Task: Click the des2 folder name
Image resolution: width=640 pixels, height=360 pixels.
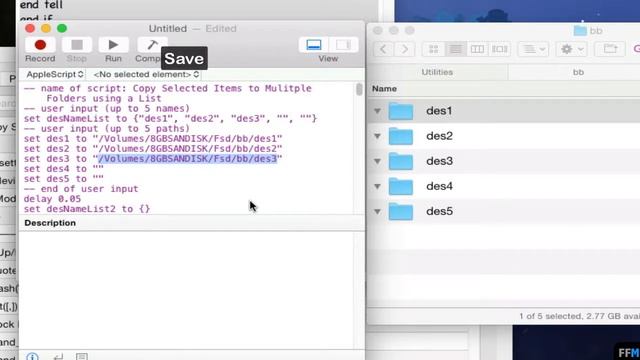Action: [x=439, y=136]
